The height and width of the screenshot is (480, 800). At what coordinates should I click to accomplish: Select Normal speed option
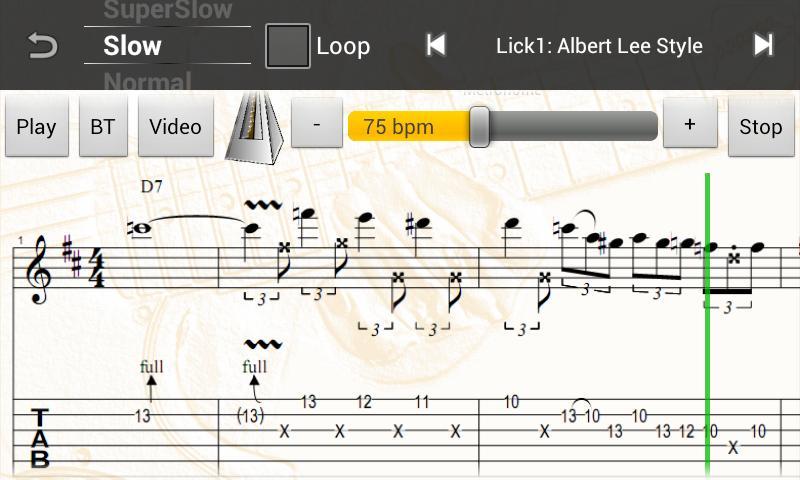[x=147, y=82]
